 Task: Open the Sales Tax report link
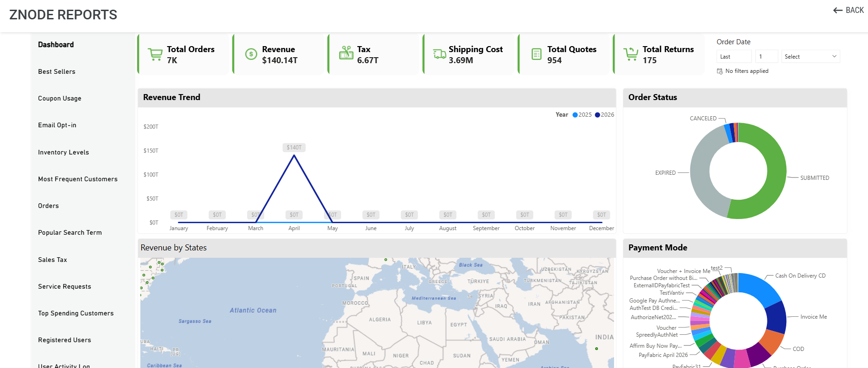tap(53, 260)
